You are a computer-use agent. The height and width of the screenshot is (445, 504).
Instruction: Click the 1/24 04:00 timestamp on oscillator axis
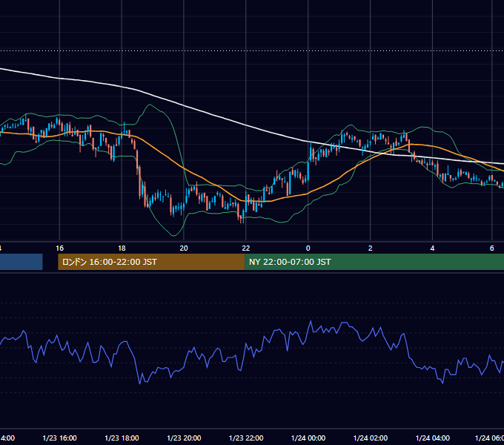[433, 438]
